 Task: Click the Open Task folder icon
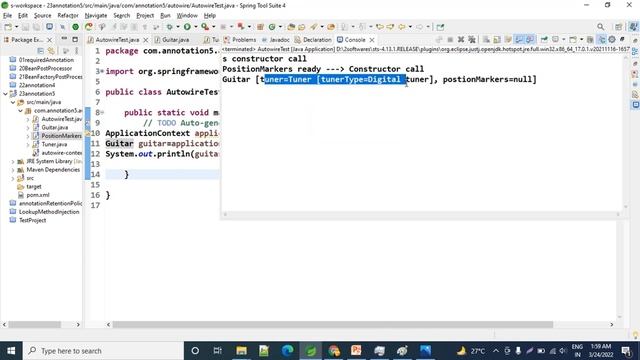click(x=302, y=27)
